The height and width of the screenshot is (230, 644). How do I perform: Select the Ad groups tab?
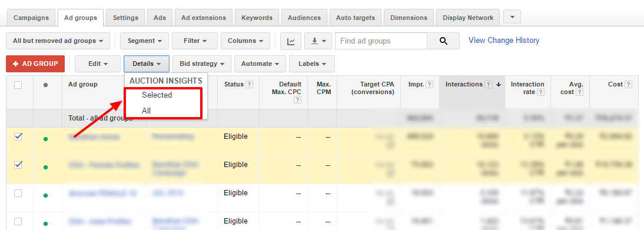pos(81,18)
